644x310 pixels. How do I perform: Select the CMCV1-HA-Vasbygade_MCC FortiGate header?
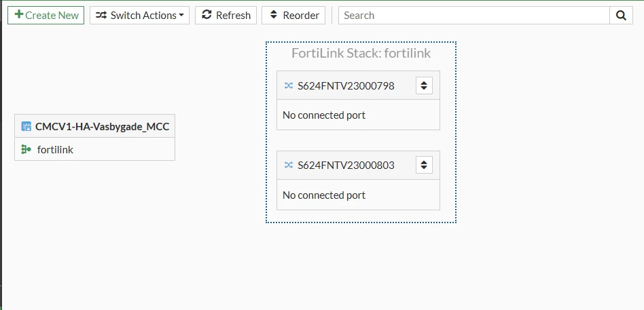click(95, 126)
